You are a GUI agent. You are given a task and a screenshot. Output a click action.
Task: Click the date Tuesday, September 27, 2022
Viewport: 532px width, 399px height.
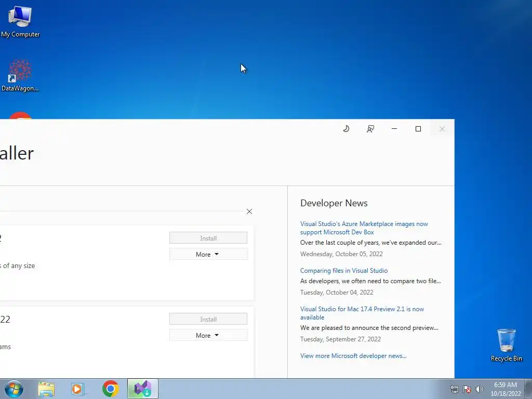pos(340,339)
